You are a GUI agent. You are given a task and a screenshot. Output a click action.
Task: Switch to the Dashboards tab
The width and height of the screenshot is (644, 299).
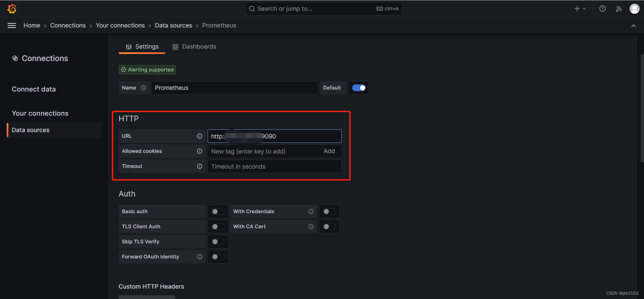(x=194, y=47)
